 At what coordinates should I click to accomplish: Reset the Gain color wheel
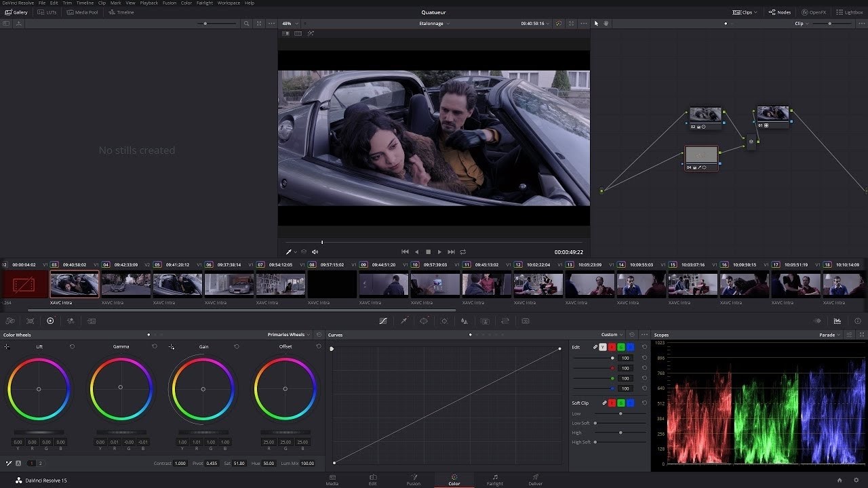click(237, 346)
